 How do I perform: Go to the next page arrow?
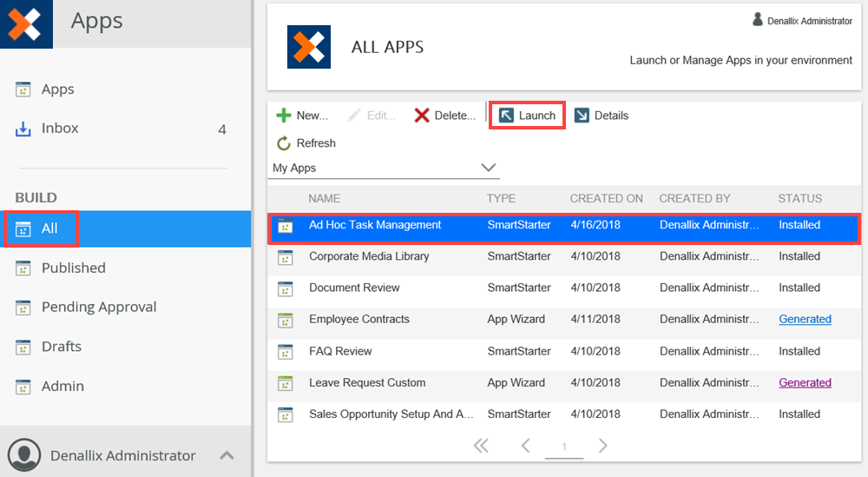pyautogui.click(x=602, y=446)
